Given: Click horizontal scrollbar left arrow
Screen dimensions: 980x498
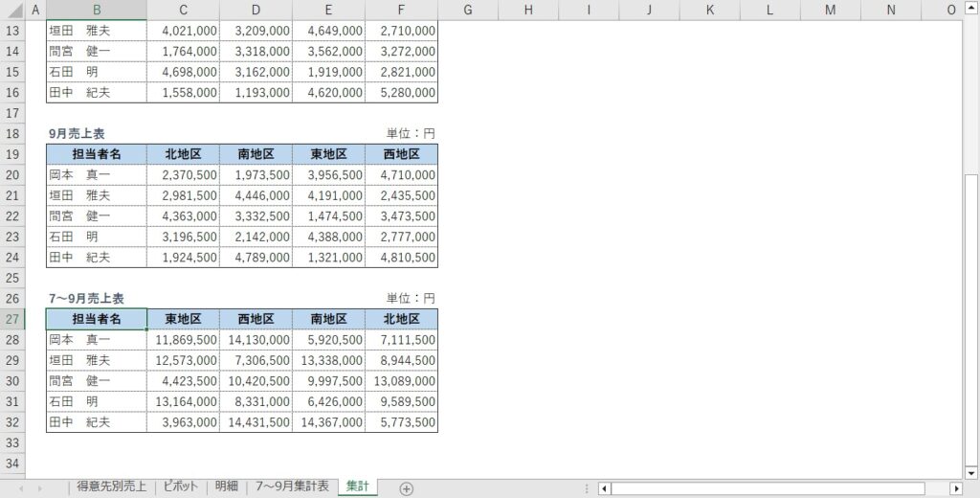Looking at the screenshot, I should coord(605,488).
